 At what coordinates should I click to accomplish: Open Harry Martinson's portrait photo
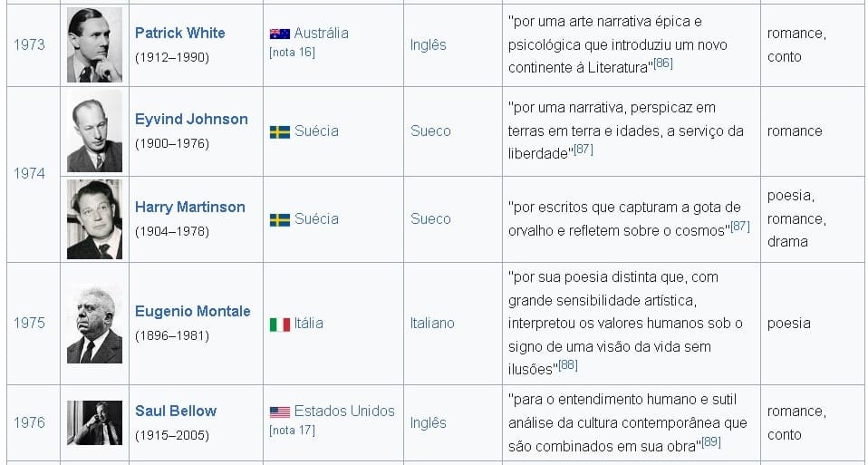click(94, 219)
